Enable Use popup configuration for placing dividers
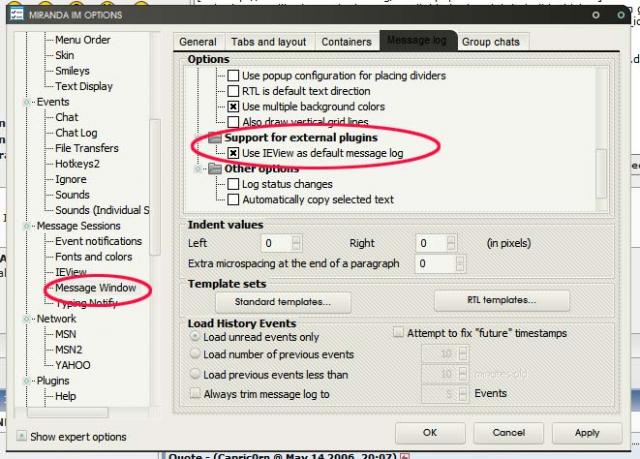The image size is (640, 459). [233, 75]
